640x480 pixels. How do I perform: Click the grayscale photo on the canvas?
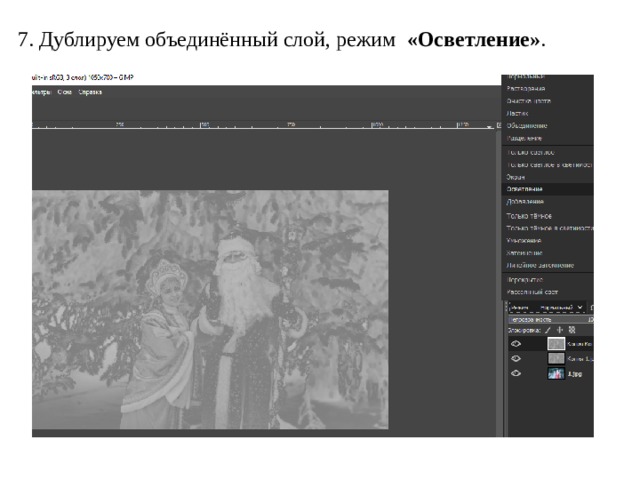(x=210, y=309)
